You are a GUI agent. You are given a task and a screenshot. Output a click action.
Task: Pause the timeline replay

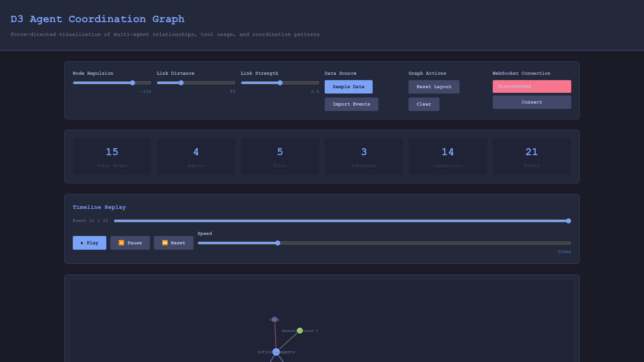(x=130, y=243)
